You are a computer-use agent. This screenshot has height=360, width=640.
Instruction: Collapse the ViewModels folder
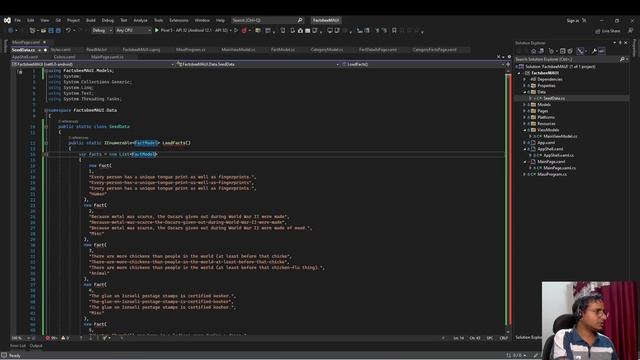524,130
